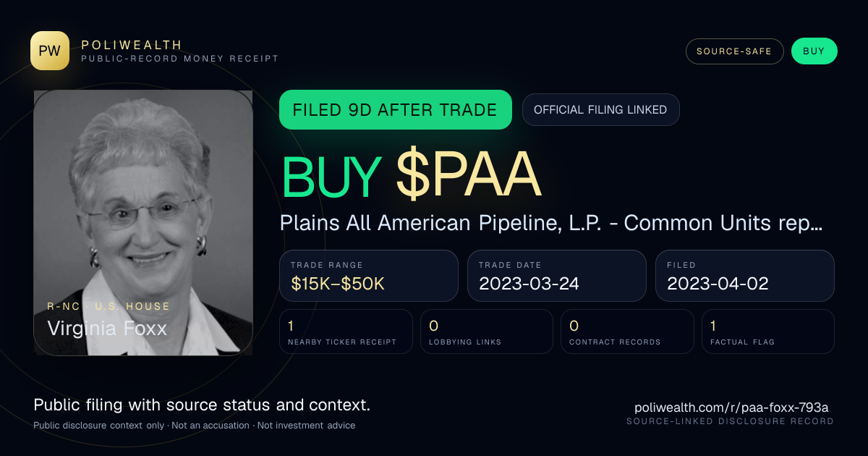
Task: Click the Filed 2023-04-02 card
Action: coord(745,276)
